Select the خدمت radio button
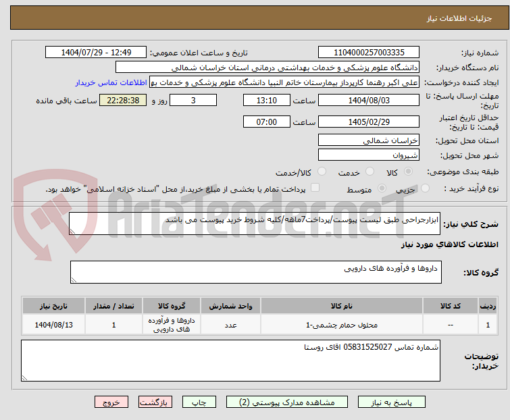Image resolution: width=510 pixels, height=420 pixels. click(x=369, y=172)
